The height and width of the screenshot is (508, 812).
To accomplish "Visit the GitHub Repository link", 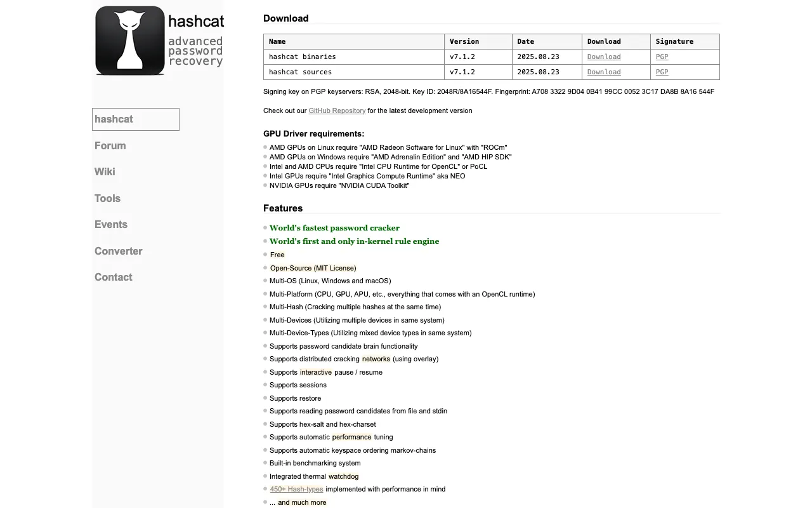I will 337,110.
